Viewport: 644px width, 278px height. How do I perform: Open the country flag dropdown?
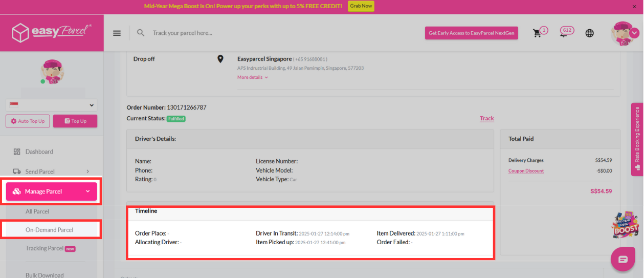pos(52,105)
